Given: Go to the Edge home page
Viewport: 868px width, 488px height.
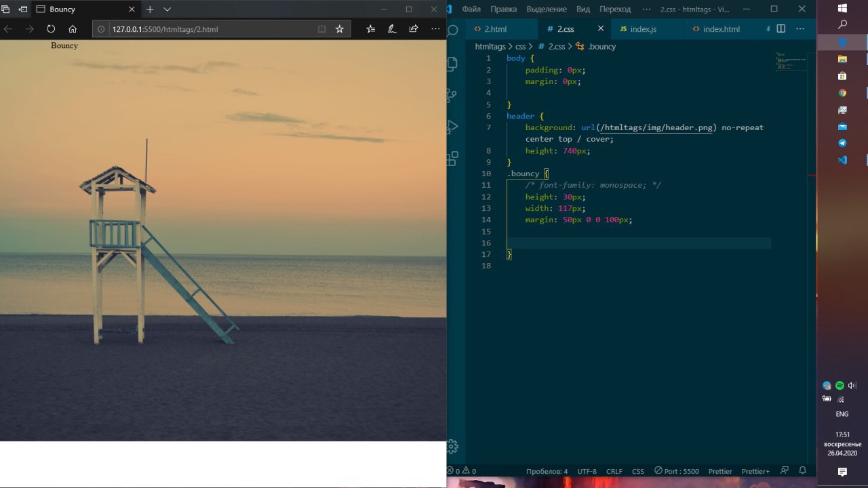Looking at the screenshot, I should coord(73,29).
